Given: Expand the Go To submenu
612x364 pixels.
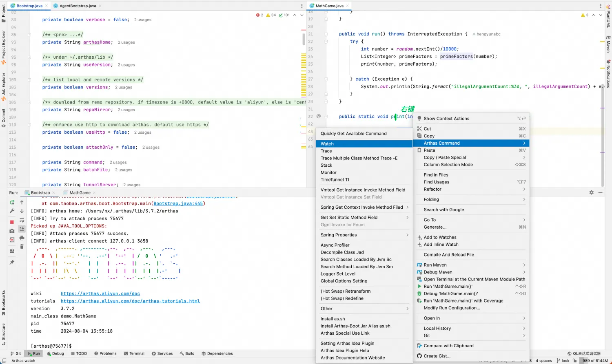Looking at the screenshot, I should (x=471, y=220).
